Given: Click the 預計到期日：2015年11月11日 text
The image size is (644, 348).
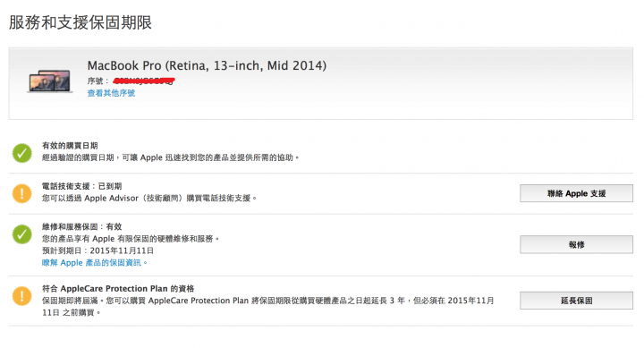Looking at the screenshot, I should [x=97, y=250].
